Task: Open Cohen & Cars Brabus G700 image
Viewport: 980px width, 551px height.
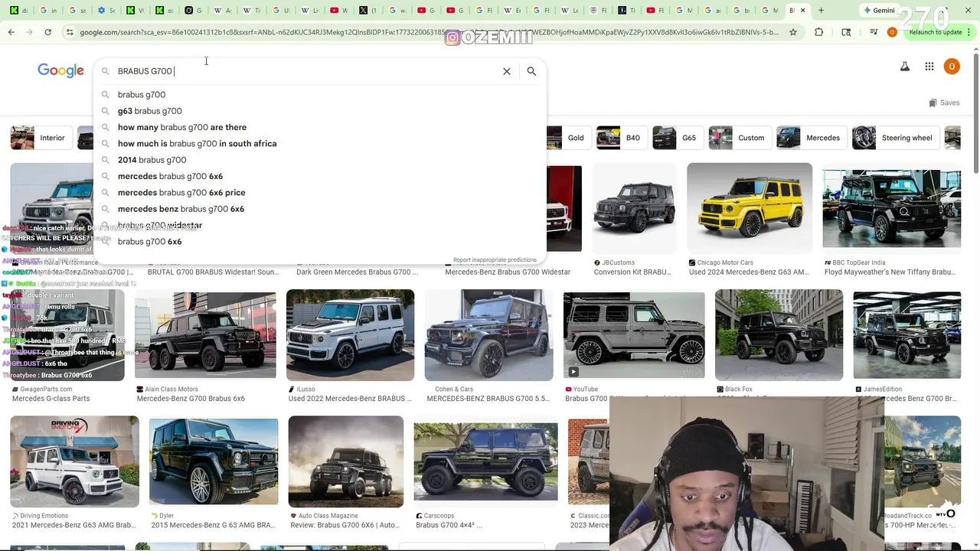Action: [x=488, y=335]
